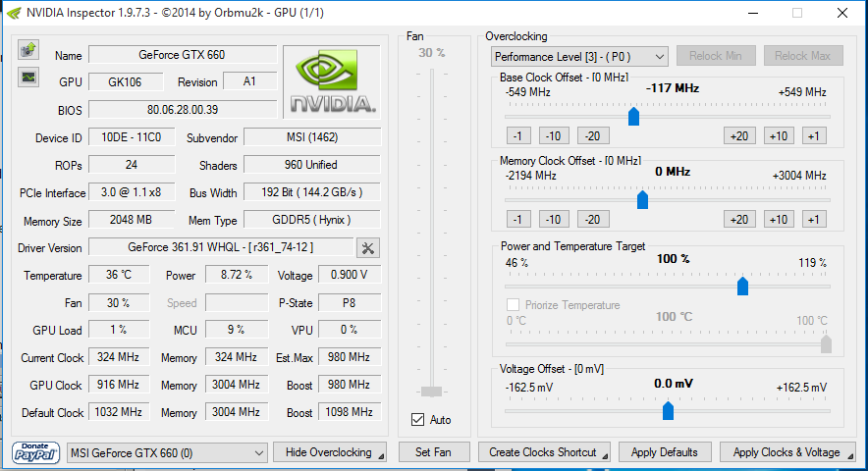This screenshot has width=868, height=471.
Task: Decrease Memory Clock Offset by 10
Action: pyautogui.click(x=554, y=220)
